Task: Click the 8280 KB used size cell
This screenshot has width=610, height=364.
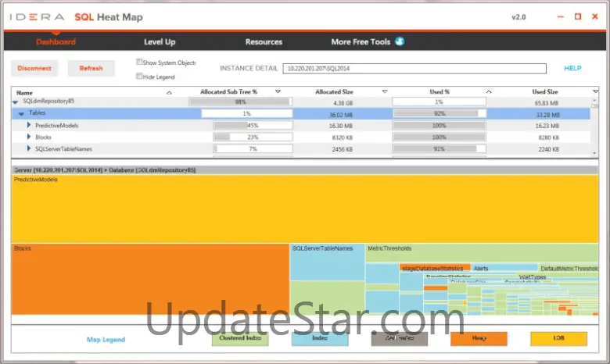Action: click(x=548, y=137)
